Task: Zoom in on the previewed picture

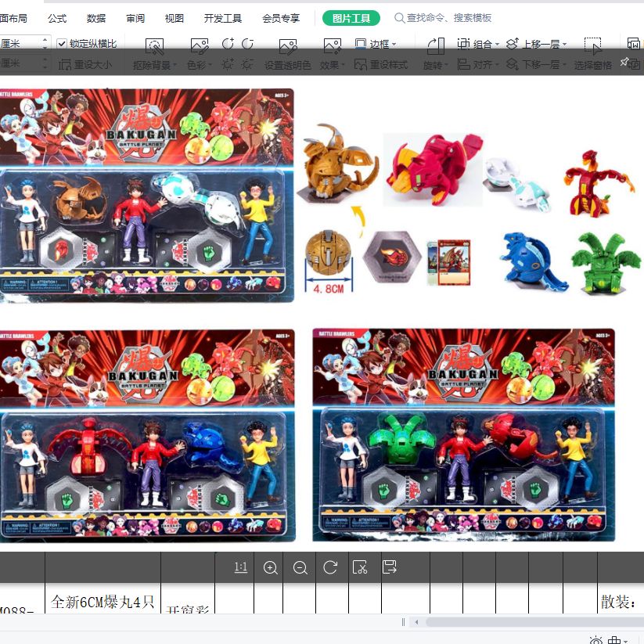Action: pyautogui.click(x=270, y=567)
